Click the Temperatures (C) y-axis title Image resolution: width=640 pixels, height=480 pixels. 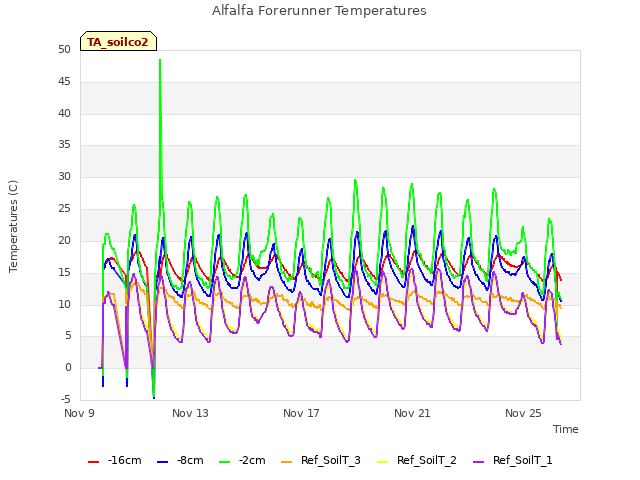click(13, 227)
